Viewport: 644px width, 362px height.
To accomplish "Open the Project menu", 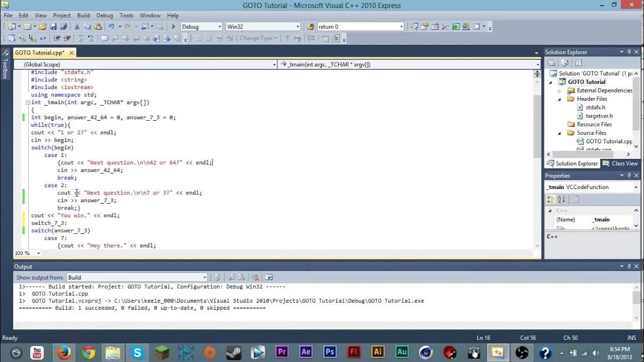I will click(x=62, y=16).
